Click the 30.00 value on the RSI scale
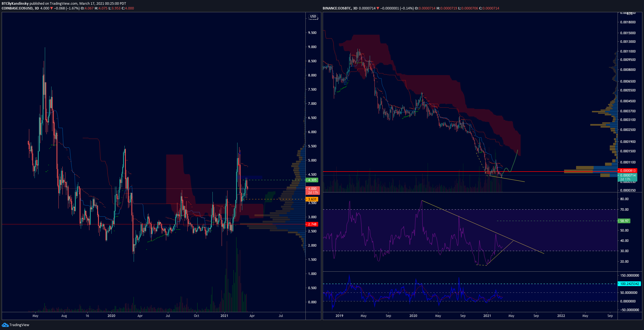Viewport: 644px width, 330px height. pyautogui.click(x=625, y=251)
